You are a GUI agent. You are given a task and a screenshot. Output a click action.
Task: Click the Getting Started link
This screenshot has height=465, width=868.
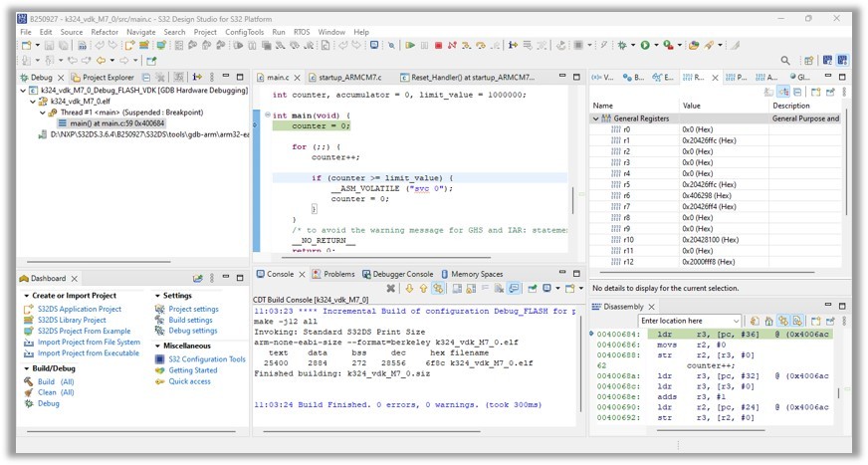pyautogui.click(x=193, y=370)
